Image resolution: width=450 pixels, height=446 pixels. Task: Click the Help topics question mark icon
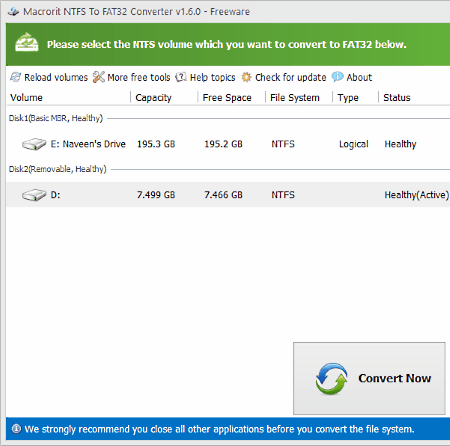pyautogui.click(x=181, y=77)
